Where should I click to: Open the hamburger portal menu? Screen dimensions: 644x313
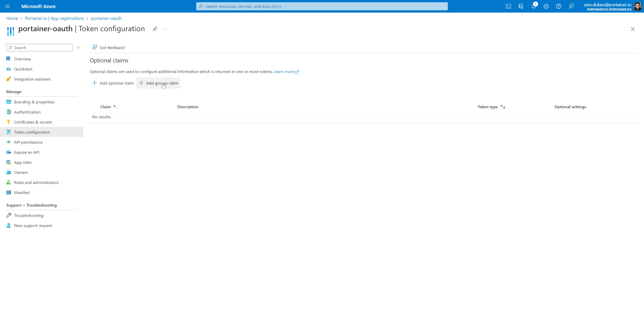(8, 6)
